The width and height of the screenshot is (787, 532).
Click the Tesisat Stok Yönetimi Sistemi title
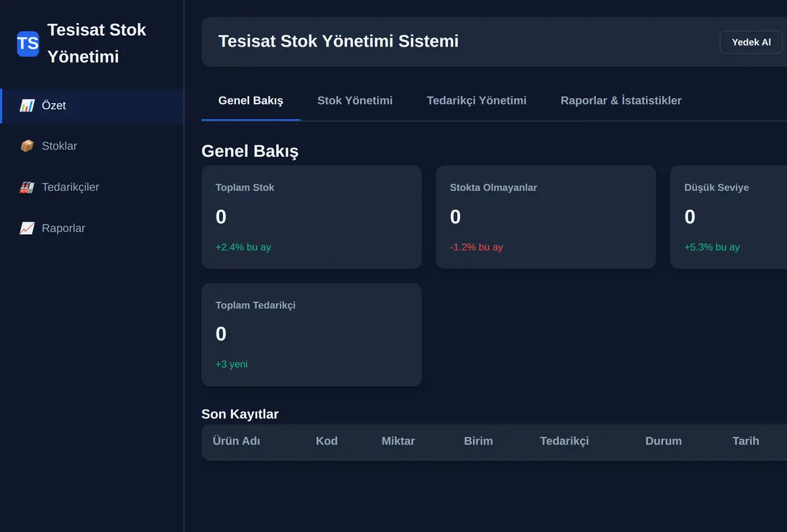338,41
